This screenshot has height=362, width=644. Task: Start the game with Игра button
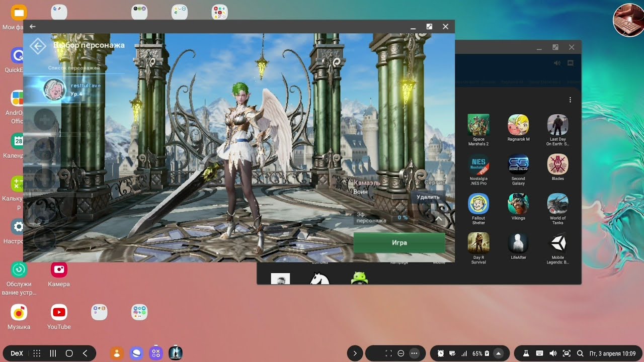pyautogui.click(x=399, y=242)
